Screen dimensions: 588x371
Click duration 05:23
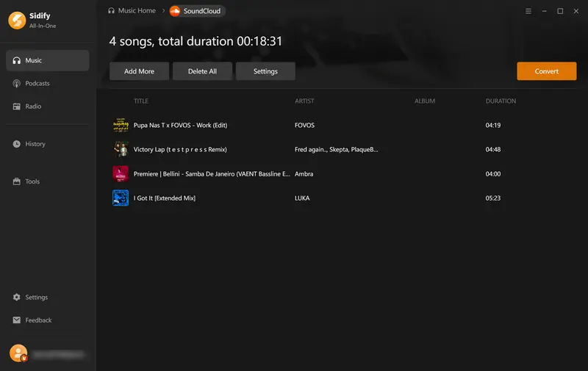493,198
